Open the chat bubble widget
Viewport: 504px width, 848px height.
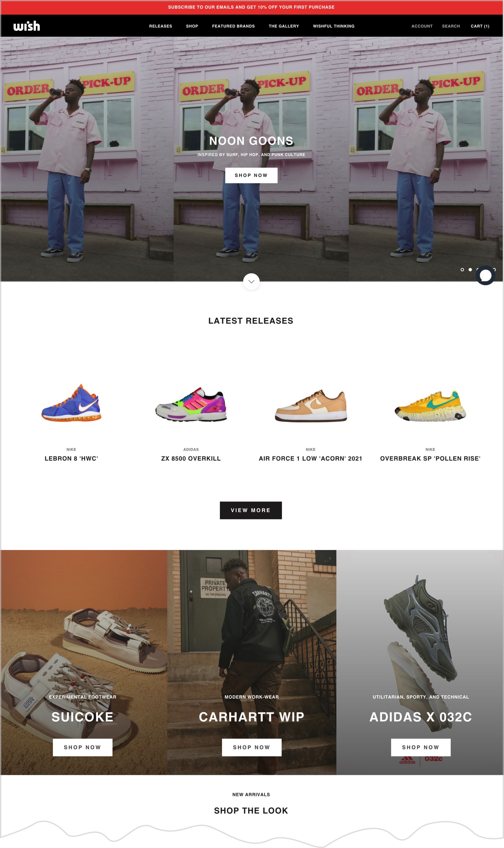click(485, 275)
